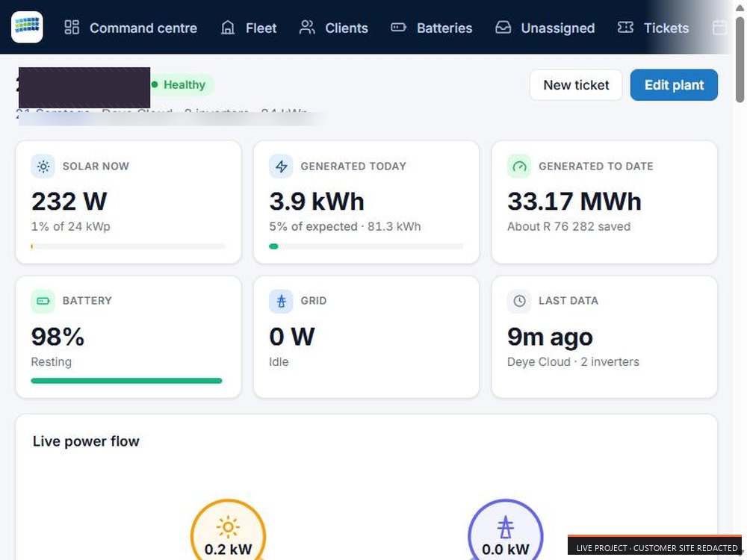This screenshot has height=560, width=747.
Task: Click the solar node in power flow
Action: tap(228, 529)
